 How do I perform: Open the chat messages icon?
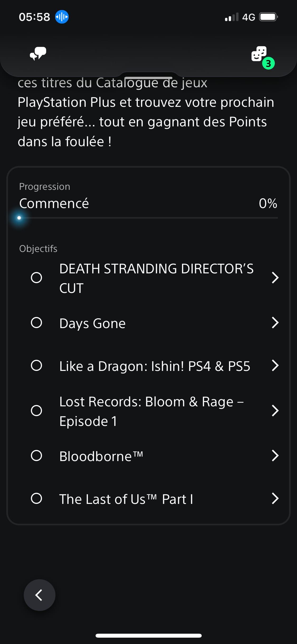(38, 54)
